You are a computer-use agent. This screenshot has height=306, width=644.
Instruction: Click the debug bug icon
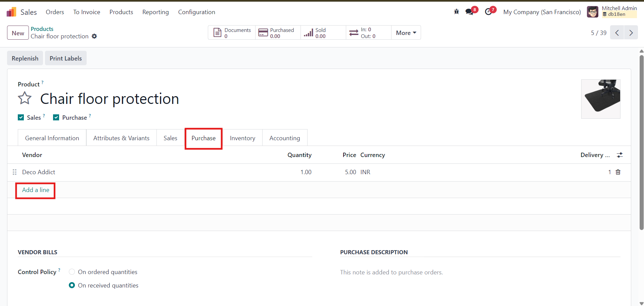pos(456,12)
